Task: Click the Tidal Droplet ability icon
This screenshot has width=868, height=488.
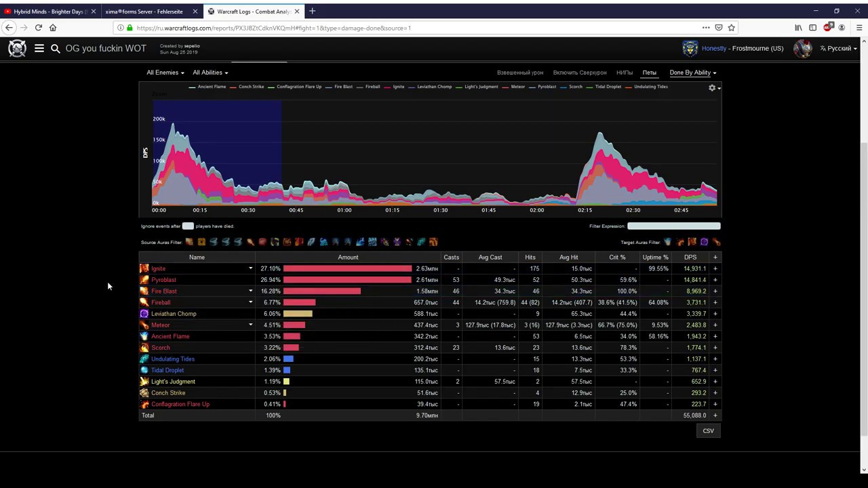Action: (144, 370)
